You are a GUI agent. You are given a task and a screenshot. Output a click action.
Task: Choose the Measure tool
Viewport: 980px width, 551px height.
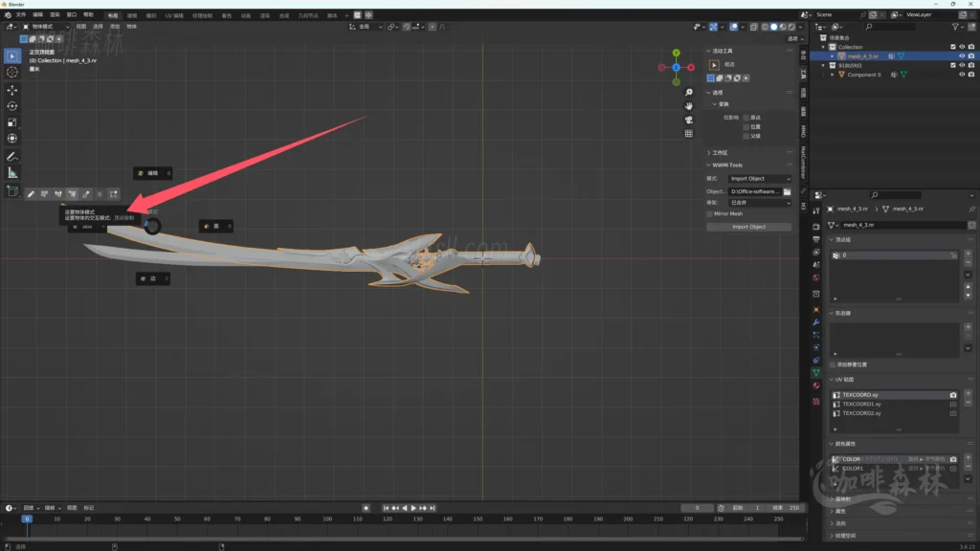pyautogui.click(x=12, y=173)
